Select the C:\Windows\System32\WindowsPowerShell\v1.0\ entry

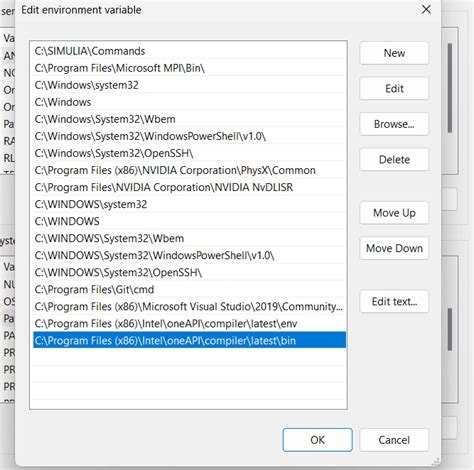(189, 136)
